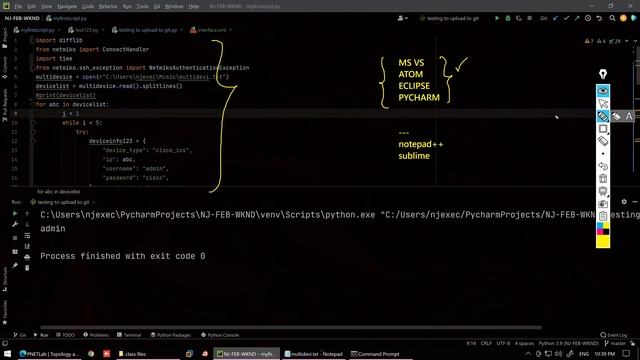Open the TODO tool window

coord(65,335)
